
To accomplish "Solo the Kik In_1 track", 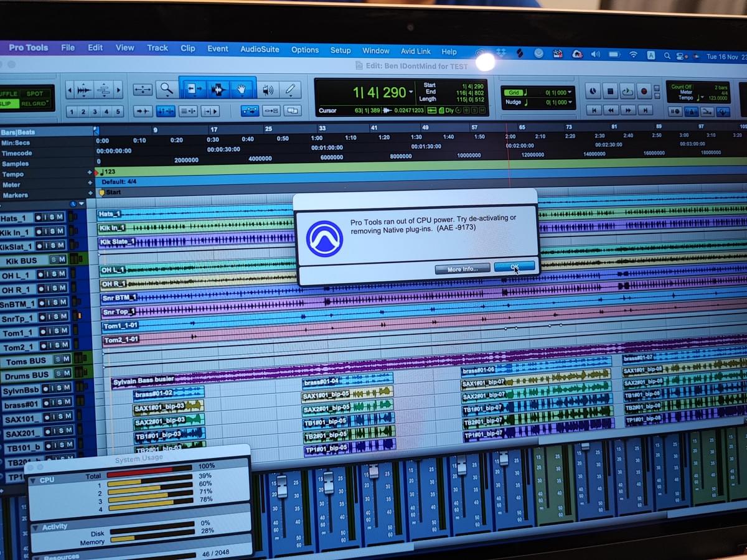I will pos(53,232).
